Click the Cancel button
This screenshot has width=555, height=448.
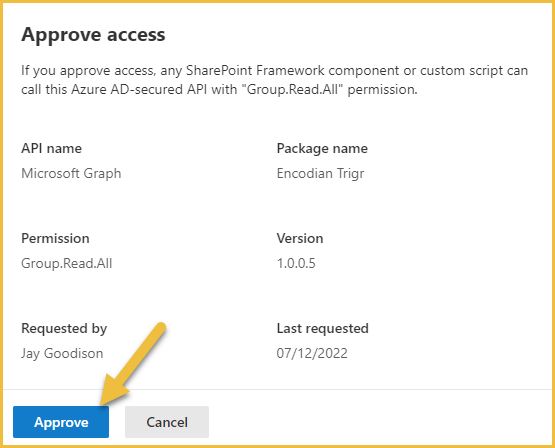click(167, 422)
